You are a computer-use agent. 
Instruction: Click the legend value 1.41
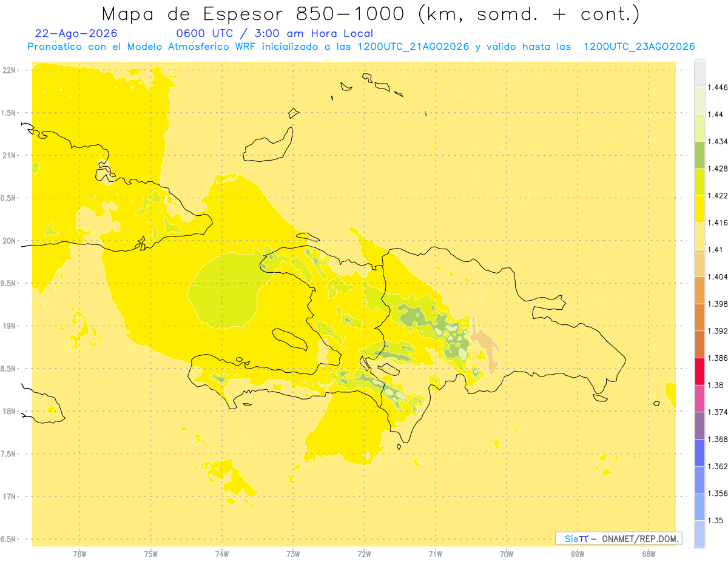click(x=716, y=250)
